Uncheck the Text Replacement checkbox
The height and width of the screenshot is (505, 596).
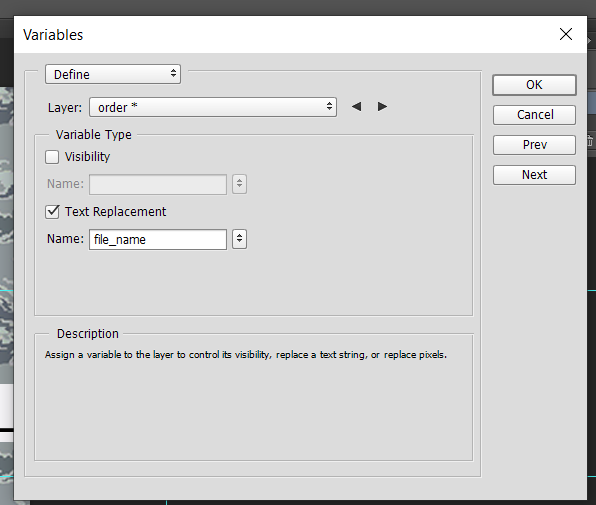[52, 212]
